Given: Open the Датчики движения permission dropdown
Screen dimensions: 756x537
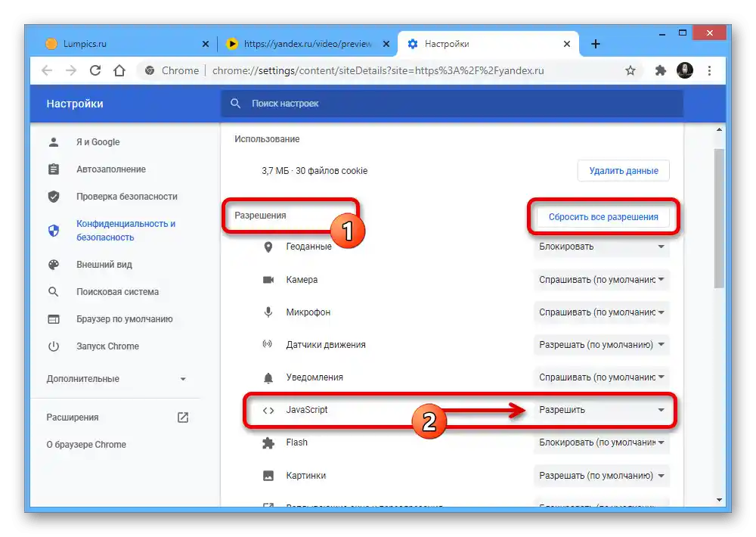Looking at the screenshot, I should [601, 345].
